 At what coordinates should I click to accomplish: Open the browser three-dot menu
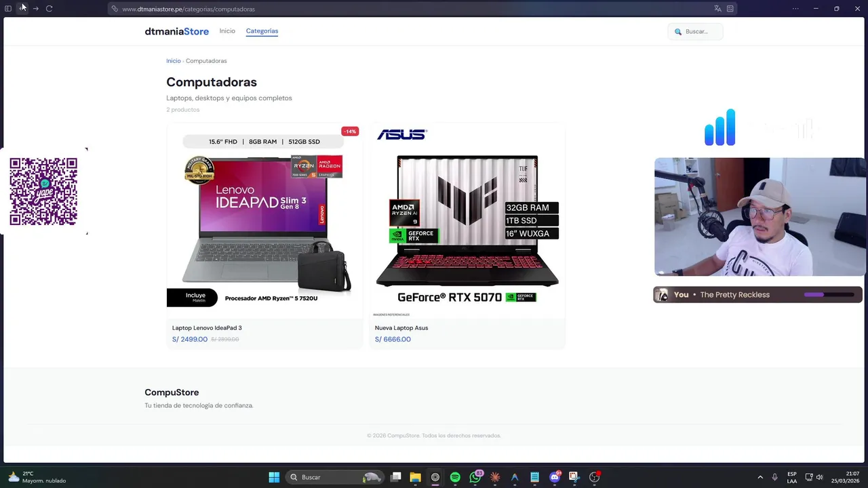click(795, 9)
